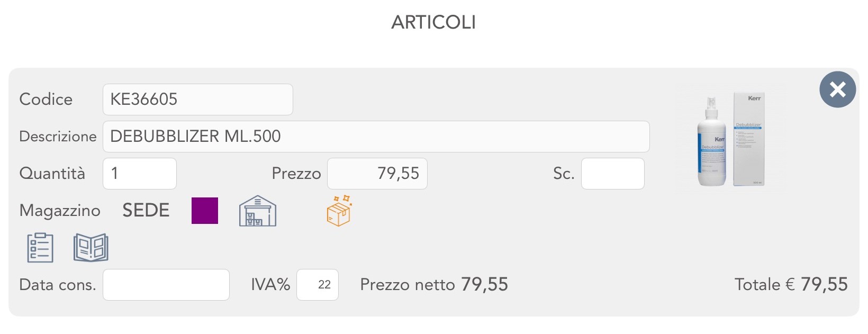This screenshot has width=868, height=334.
Task: Open the Debubblizer product thumbnail
Action: tap(731, 140)
